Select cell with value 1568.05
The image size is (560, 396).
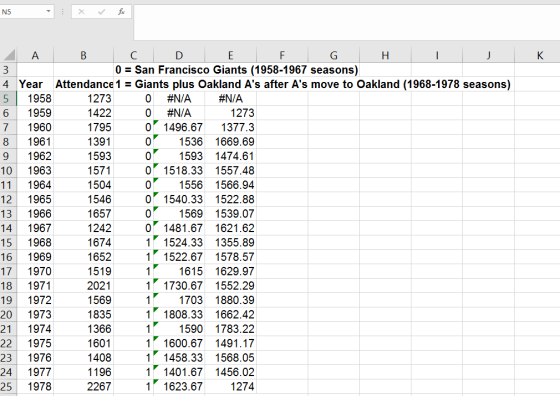click(230, 357)
